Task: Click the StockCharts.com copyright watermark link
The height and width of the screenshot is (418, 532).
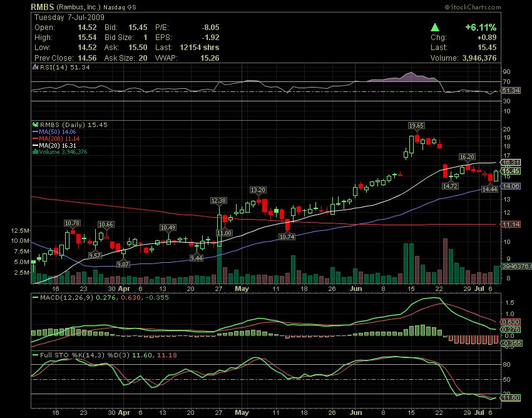Action: 473,7
